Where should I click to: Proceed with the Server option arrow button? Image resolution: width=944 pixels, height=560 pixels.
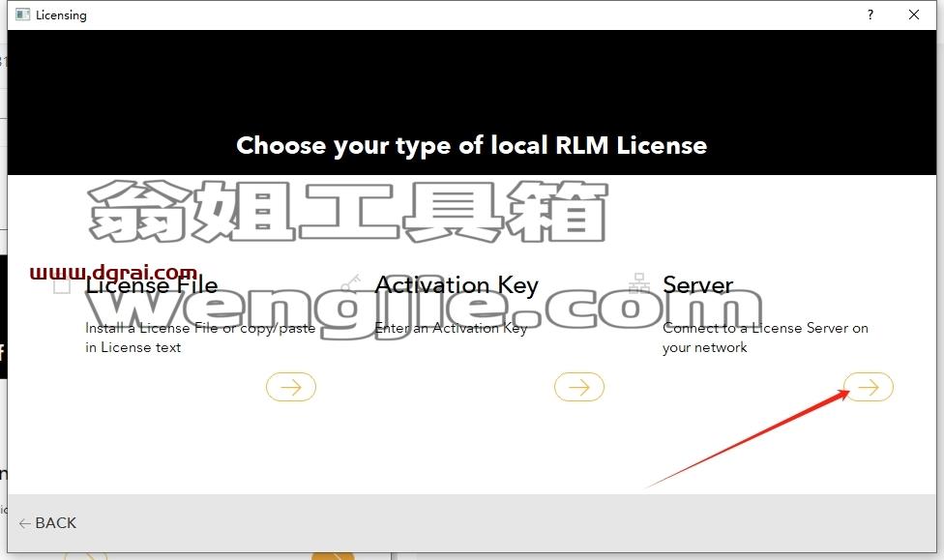point(869,387)
